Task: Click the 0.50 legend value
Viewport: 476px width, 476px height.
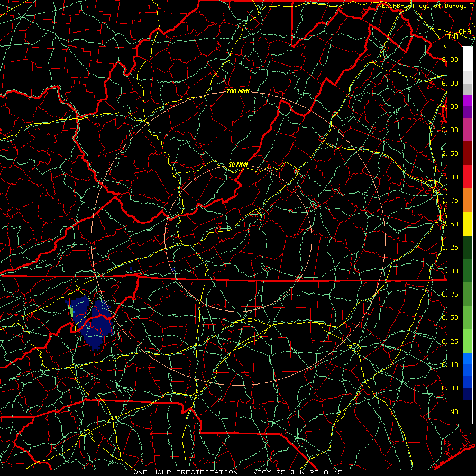Action: (x=450, y=318)
